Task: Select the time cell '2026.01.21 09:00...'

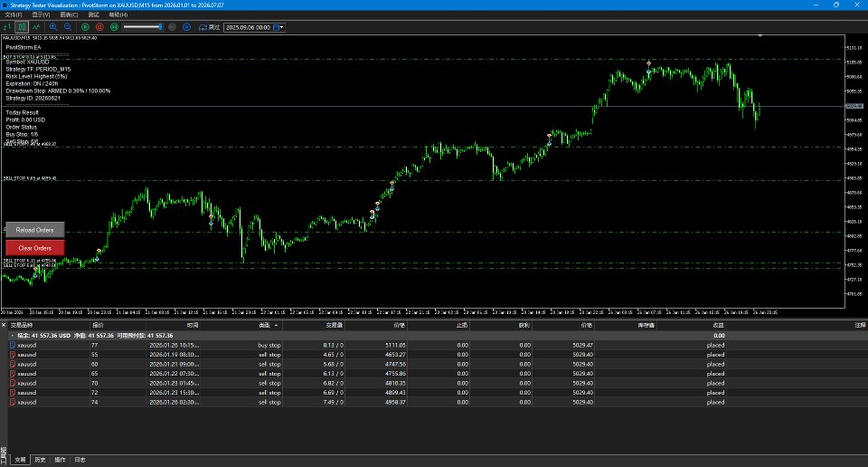Action: [174, 364]
